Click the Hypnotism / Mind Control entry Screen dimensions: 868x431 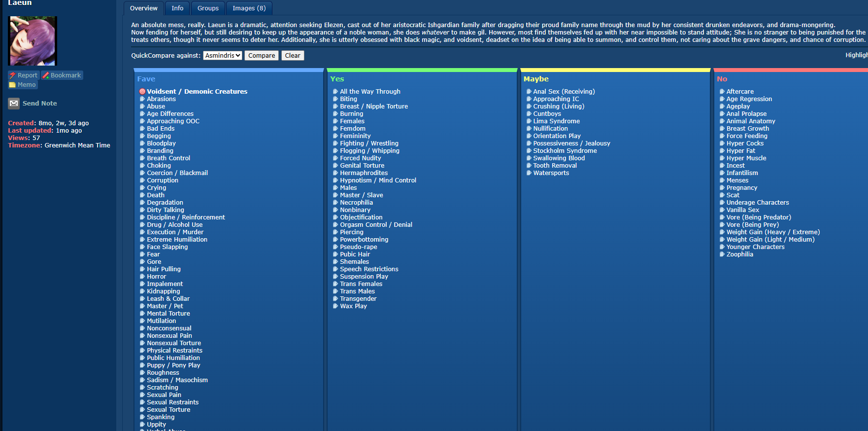[x=378, y=180]
